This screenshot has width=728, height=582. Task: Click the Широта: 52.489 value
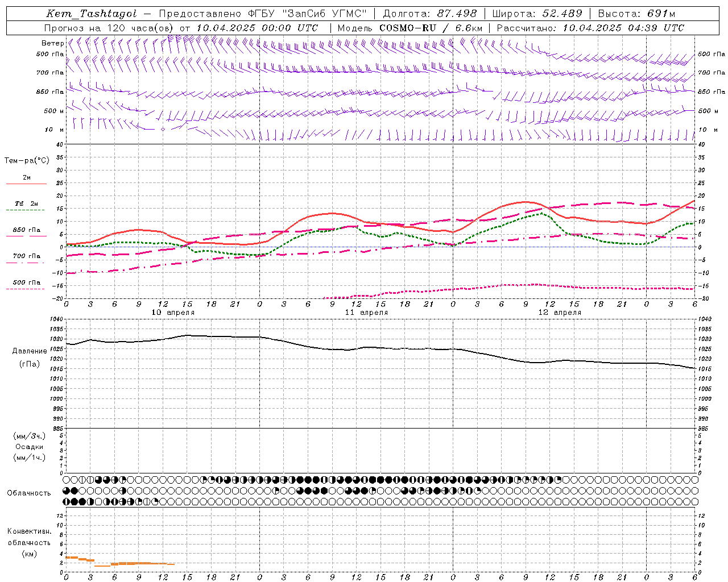[x=537, y=14]
